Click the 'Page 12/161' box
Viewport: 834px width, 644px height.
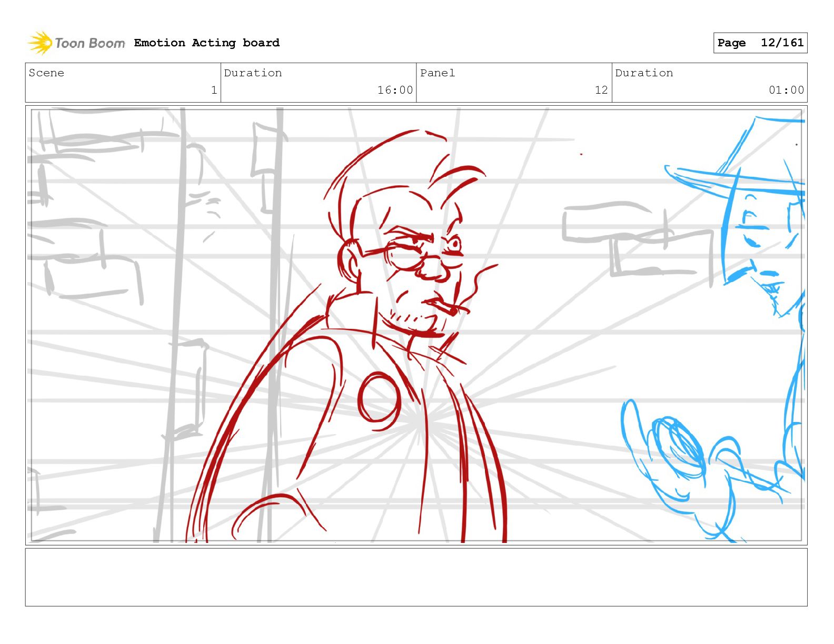coord(760,43)
